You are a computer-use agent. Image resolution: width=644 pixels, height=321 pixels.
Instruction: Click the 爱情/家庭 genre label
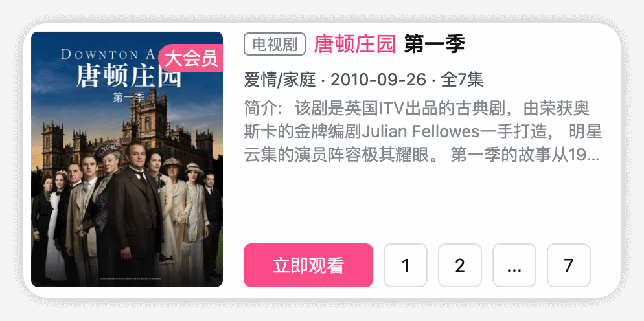[x=280, y=80]
